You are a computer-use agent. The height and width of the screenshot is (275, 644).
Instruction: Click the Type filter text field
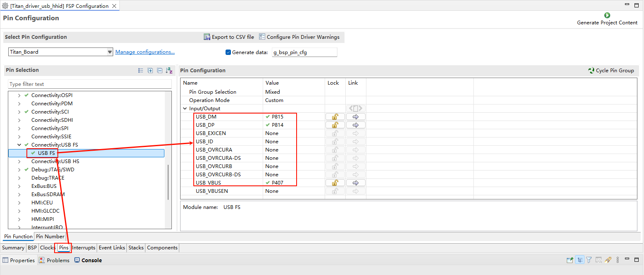click(90, 84)
